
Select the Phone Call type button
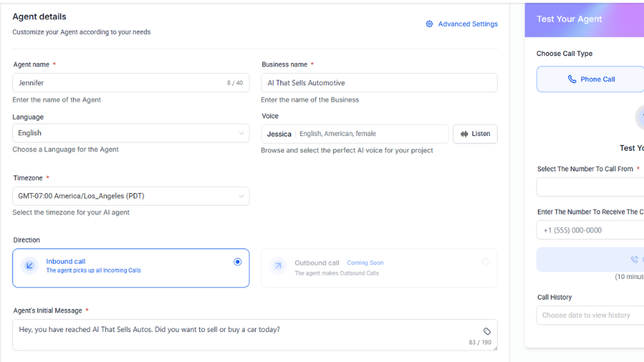tap(590, 79)
